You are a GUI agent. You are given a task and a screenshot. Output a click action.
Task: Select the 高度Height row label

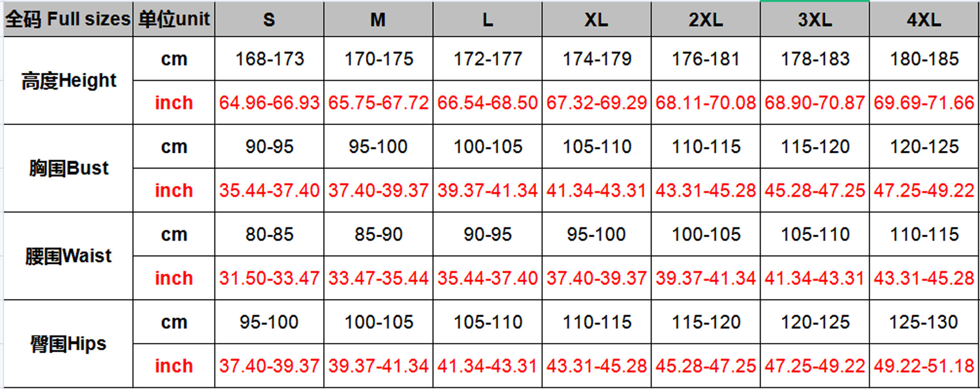[68, 80]
